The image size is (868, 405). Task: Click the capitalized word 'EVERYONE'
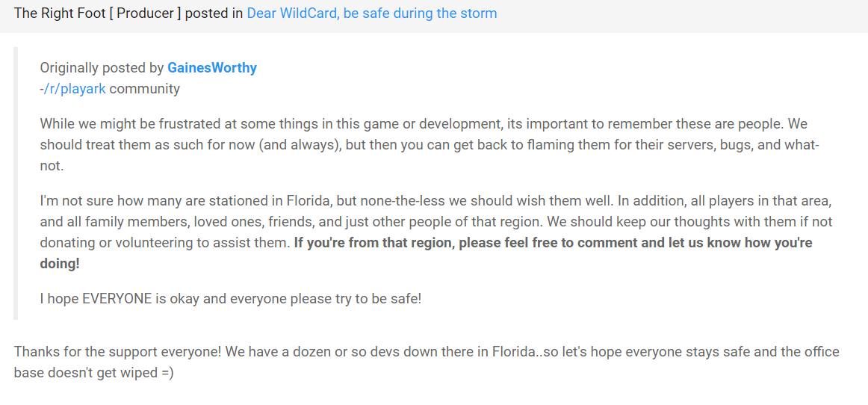pyautogui.click(x=117, y=299)
